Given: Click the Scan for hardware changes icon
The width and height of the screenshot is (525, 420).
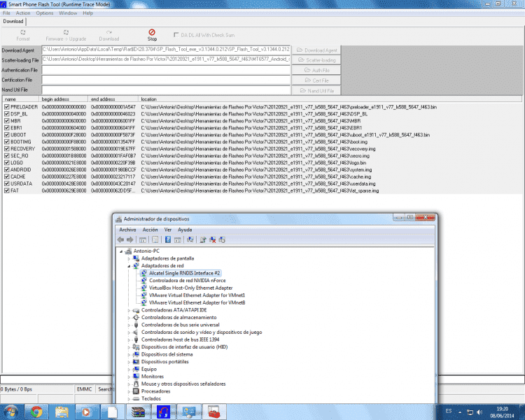Looking at the screenshot, I should tap(190, 240).
